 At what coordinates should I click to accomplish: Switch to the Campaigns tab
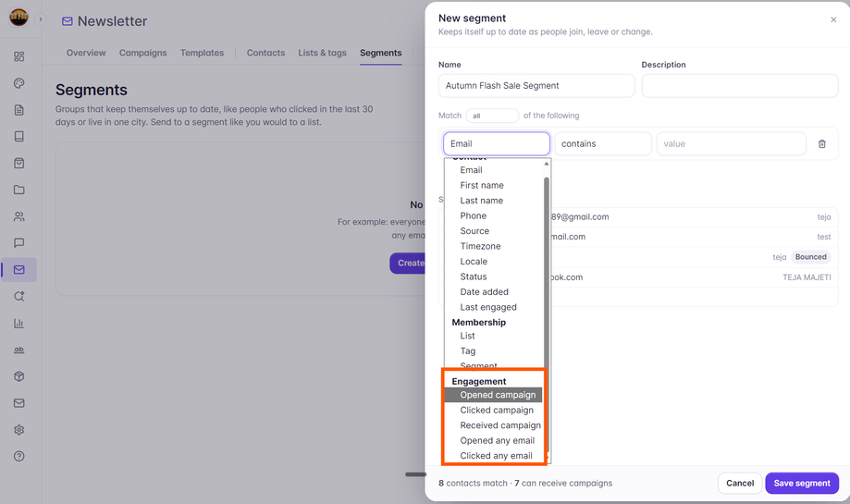pos(143,53)
